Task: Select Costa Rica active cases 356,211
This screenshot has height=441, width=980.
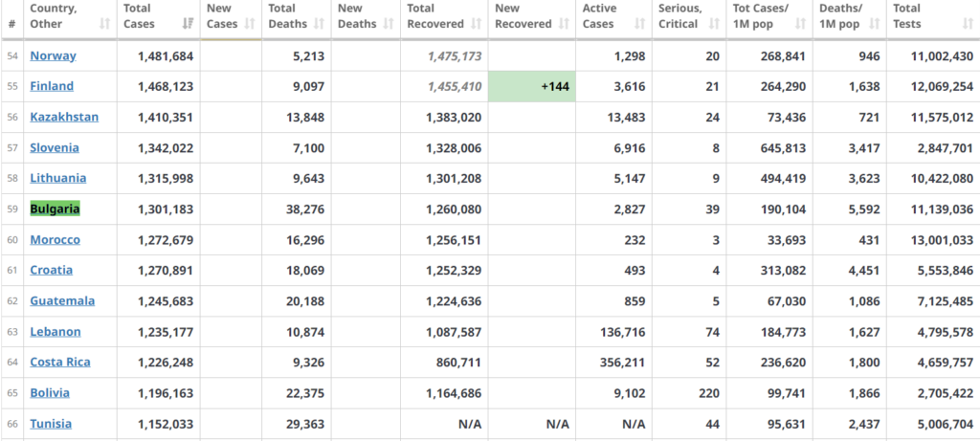Action: (622, 363)
